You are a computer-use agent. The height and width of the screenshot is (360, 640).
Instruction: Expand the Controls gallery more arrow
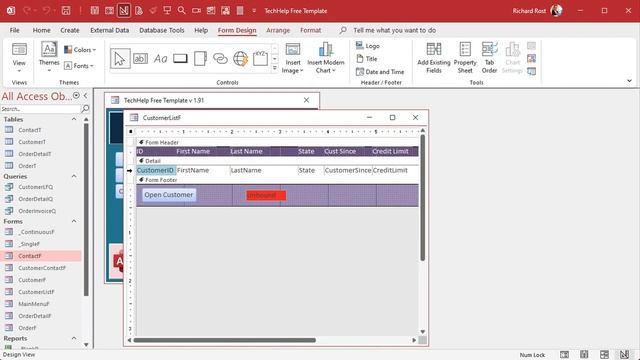(275, 69)
